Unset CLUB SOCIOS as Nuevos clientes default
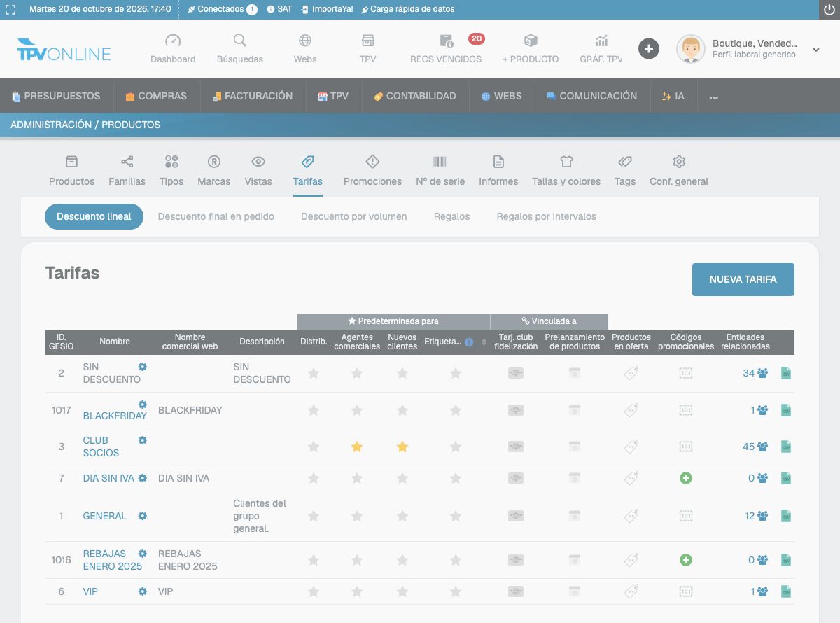Viewport: 840px width, 623px height. click(x=402, y=447)
